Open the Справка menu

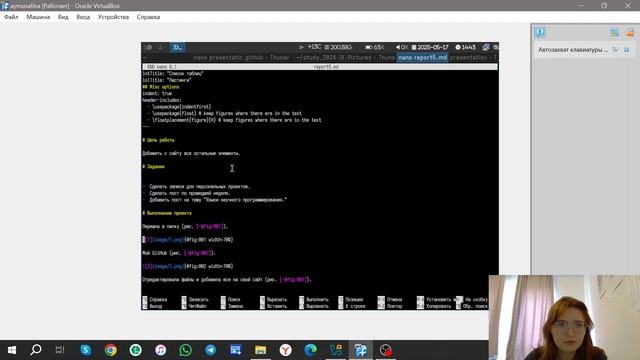148,17
